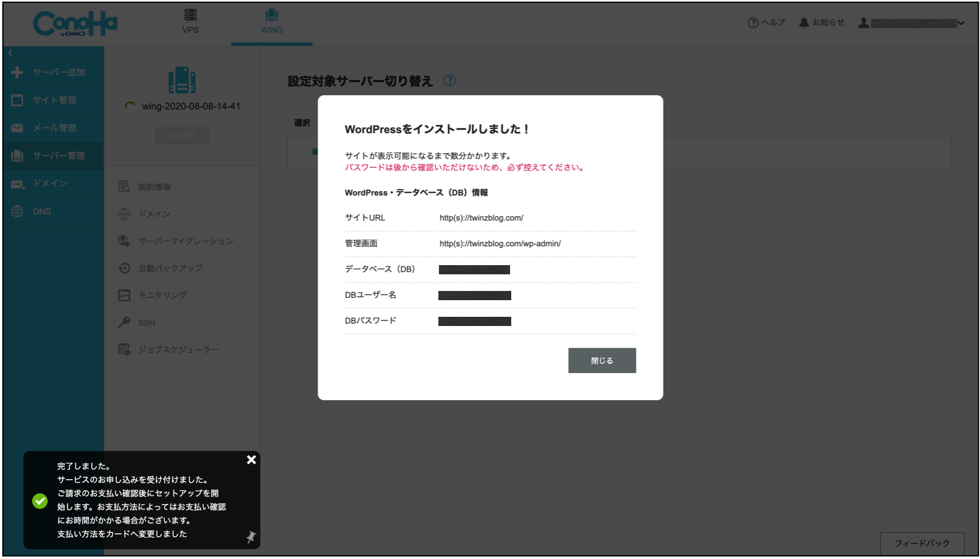Image resolution: width=980 pixels, height=559 pixels.
Task: Click the help icon beside 設定対象サーバー切り替え
Action: [450, 81]
